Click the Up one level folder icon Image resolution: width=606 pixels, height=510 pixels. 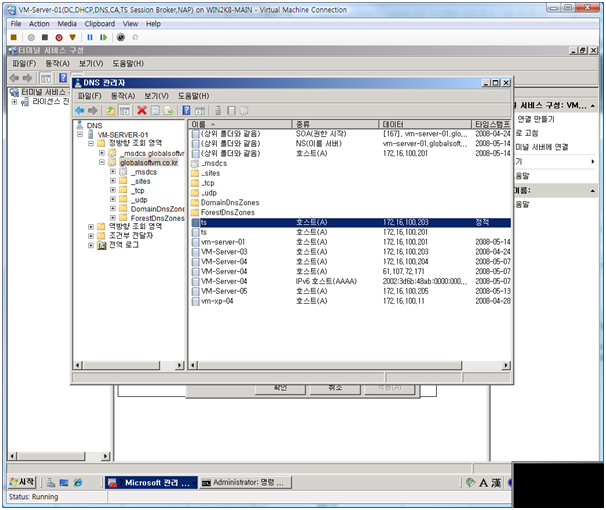coord(111,111)
